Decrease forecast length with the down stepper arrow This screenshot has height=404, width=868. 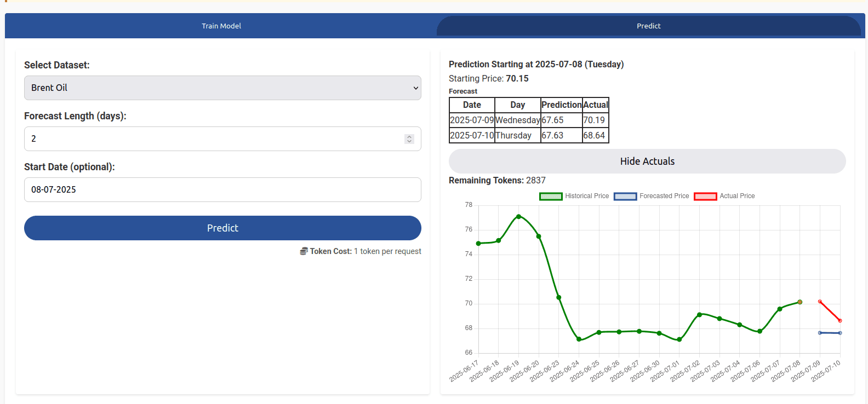click(409, 141)
